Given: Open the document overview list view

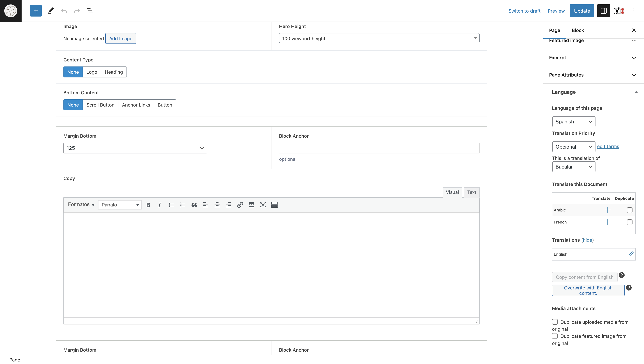Looking at the screenshot, I should point(90,11).
